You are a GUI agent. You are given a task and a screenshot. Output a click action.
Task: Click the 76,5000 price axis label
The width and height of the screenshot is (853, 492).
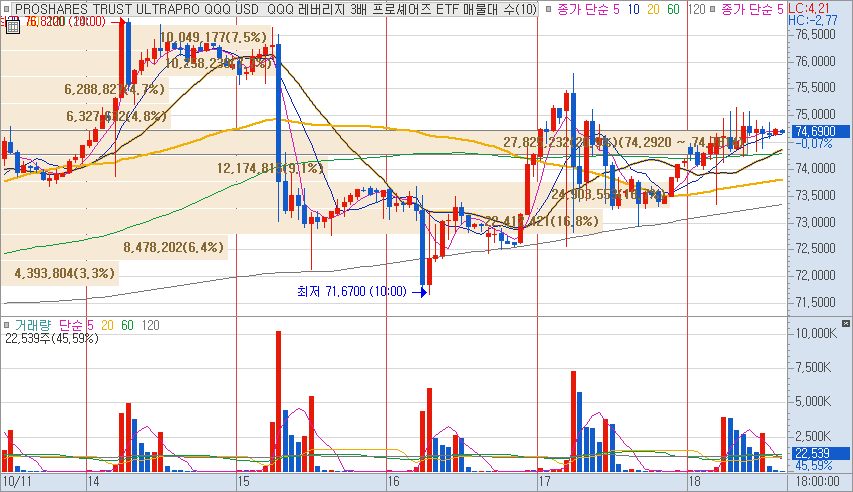[815, 34]
